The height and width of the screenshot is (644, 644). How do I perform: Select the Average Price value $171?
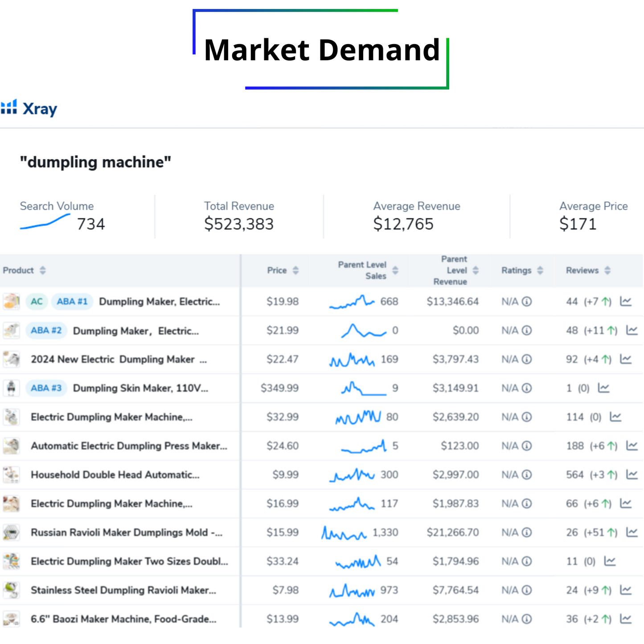coord(578,224)
